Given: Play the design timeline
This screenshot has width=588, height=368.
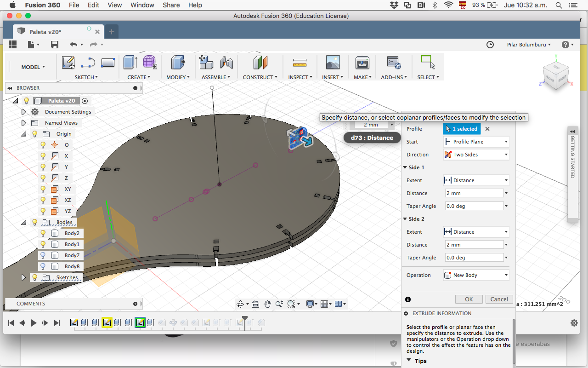Looking at the screenshot, I should coord(34,323).
